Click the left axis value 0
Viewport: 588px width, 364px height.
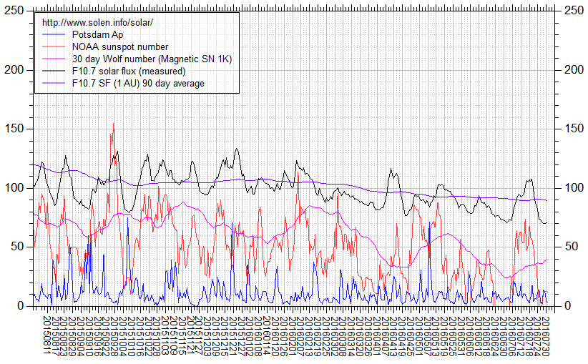[x=21, y=306]
